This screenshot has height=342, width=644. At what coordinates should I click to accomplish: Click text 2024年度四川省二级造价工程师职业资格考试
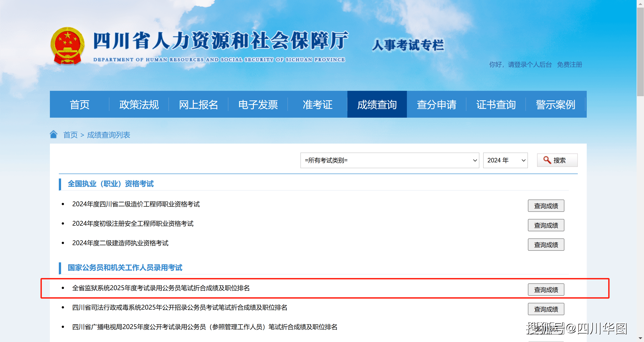pos(136,204)
